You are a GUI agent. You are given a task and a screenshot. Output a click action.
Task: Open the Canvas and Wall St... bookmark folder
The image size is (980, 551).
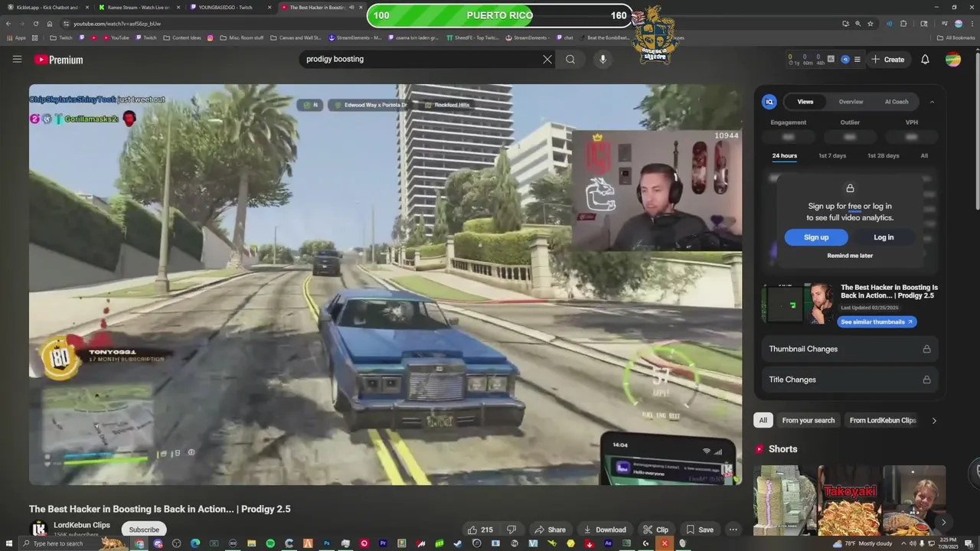point(295,37)
